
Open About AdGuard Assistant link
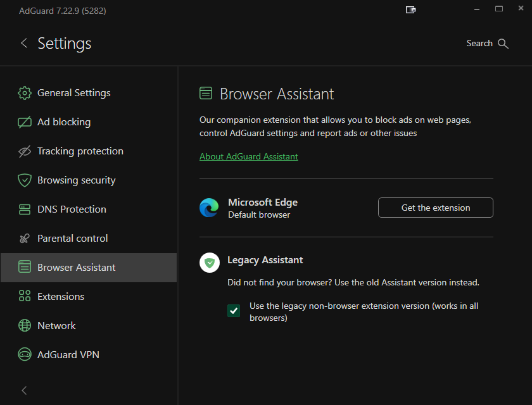click(x=249, y=156)
